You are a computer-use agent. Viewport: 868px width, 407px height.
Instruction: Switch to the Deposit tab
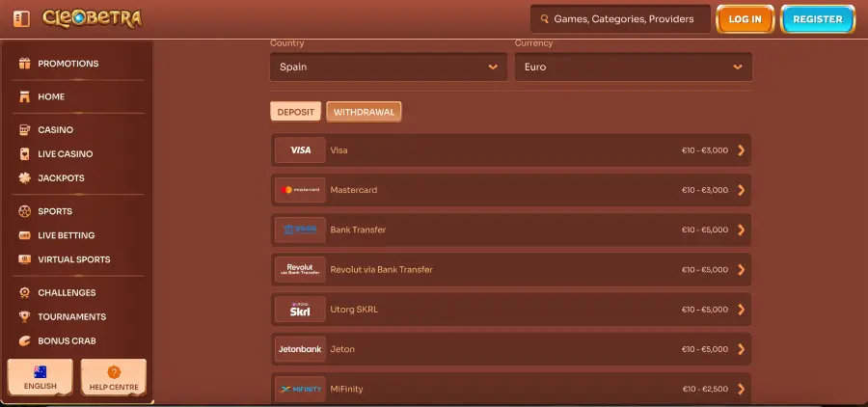pos(296,112)
